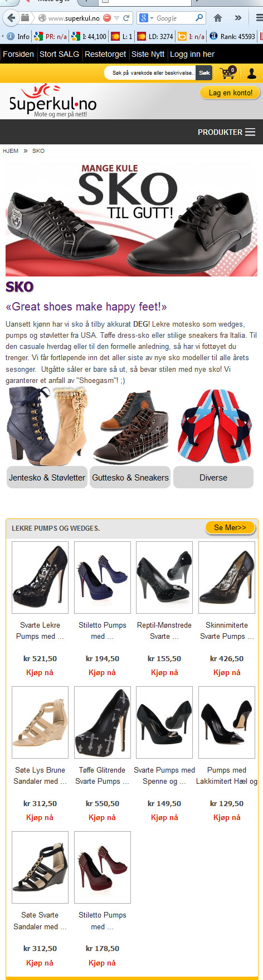Expand the browser toolbar overflow chevron
The image size is (263, 980).
tap(238, 18)
